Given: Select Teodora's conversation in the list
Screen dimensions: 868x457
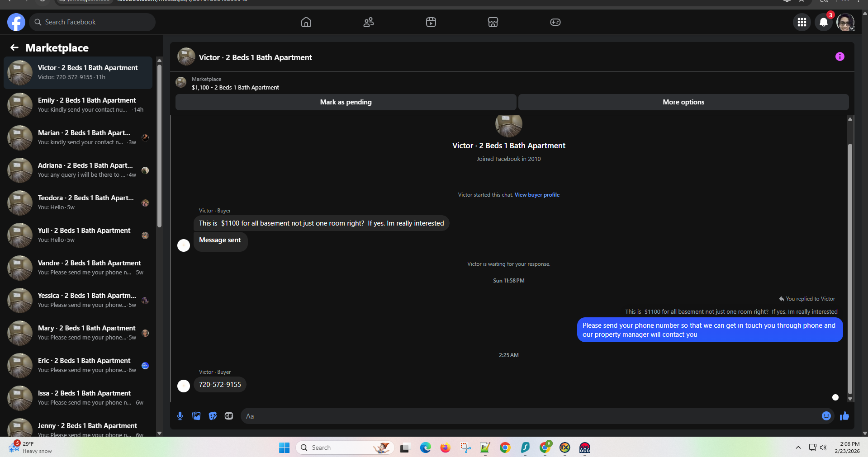Looking at the screenshot, I should [x=78, y=203].
